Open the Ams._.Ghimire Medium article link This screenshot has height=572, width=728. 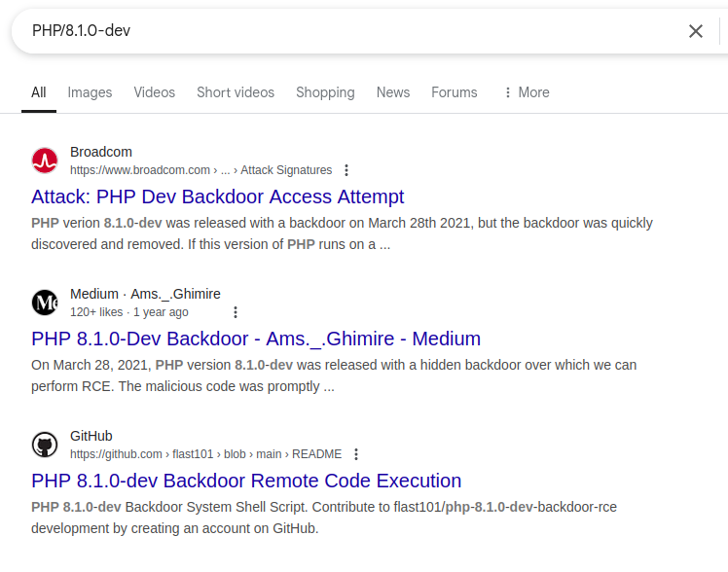pos(256,339)
